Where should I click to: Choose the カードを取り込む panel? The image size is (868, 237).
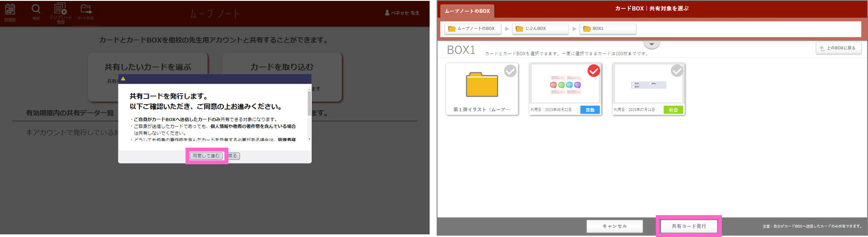point(282,77)
